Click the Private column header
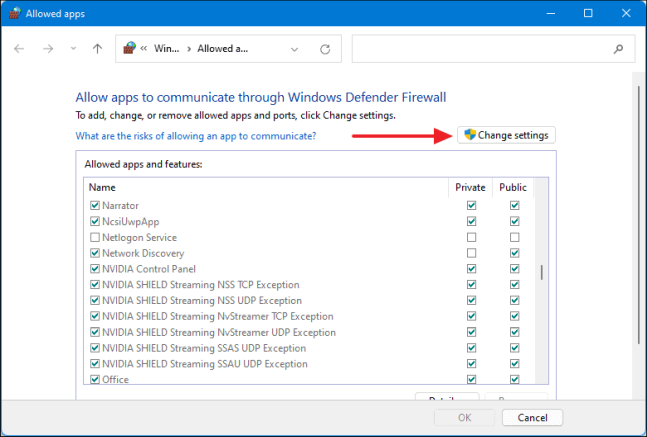This screenshot has width=647, height=437. click(x=470, y=187)
